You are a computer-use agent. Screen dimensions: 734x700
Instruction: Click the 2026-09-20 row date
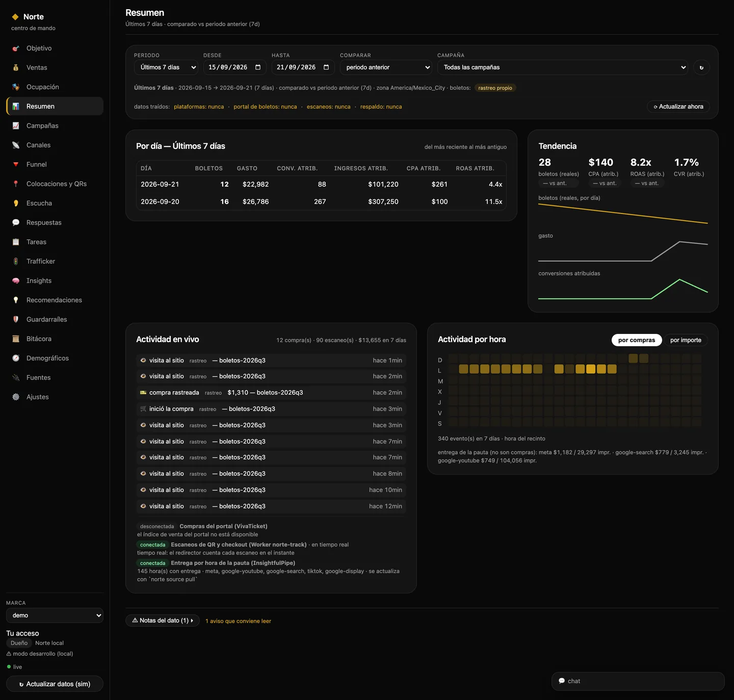coord(160,202)
